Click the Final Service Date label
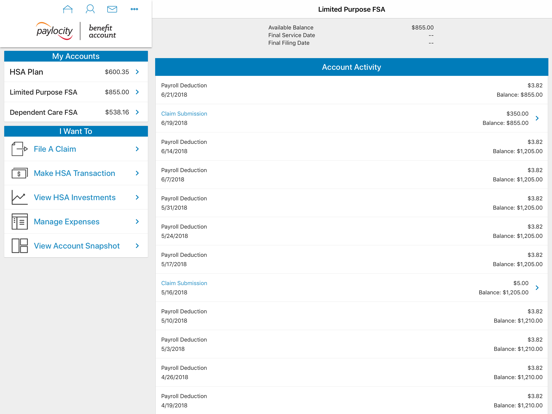 tap(291, 35)
